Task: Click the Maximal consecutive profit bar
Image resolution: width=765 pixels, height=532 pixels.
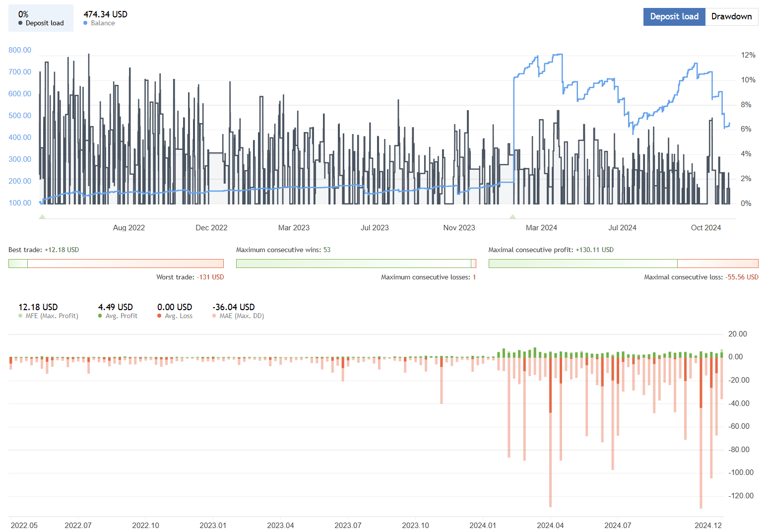Action: 623,263
